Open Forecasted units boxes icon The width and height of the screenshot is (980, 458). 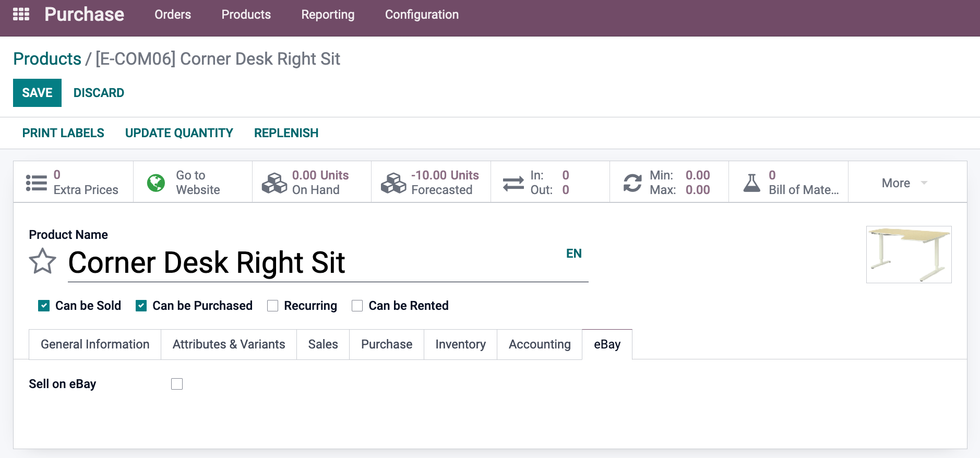point(393,183)
